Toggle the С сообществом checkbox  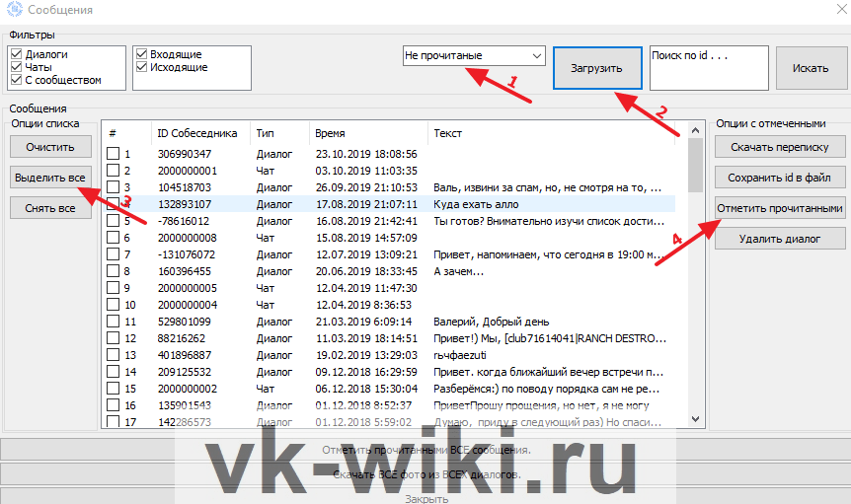[16, 80]
